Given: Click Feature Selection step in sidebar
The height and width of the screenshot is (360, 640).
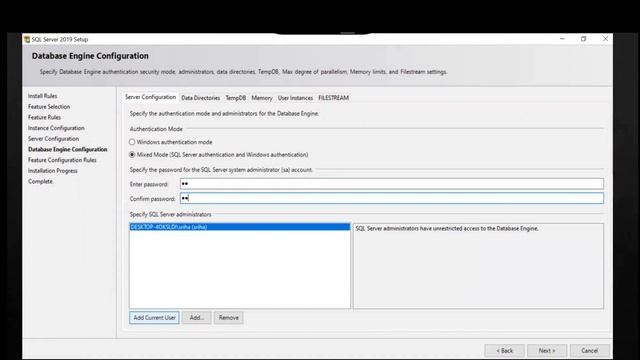Looking at the screenshot, I should click(49, 107).
